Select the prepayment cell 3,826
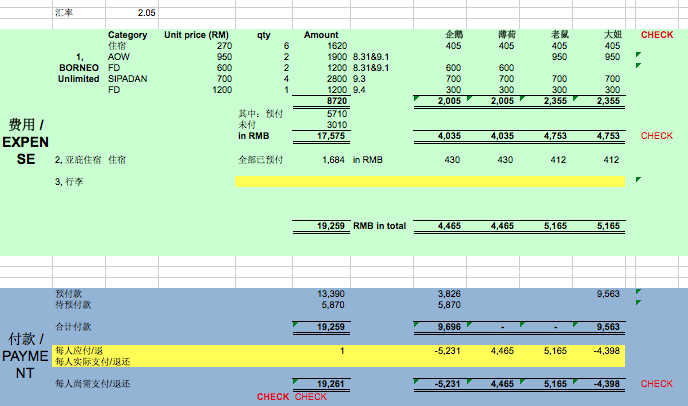Screen dimensions: 688x406 [449, 294]
